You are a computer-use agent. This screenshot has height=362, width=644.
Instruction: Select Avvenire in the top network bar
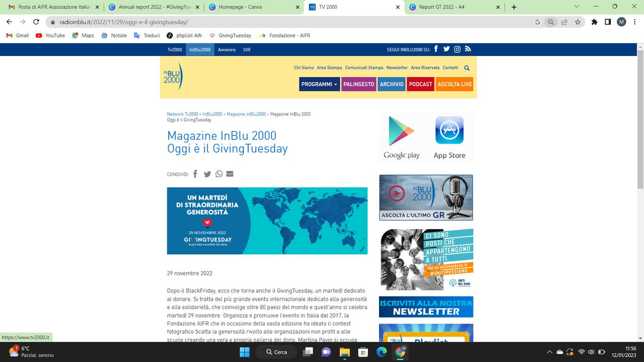pos(227,50)
